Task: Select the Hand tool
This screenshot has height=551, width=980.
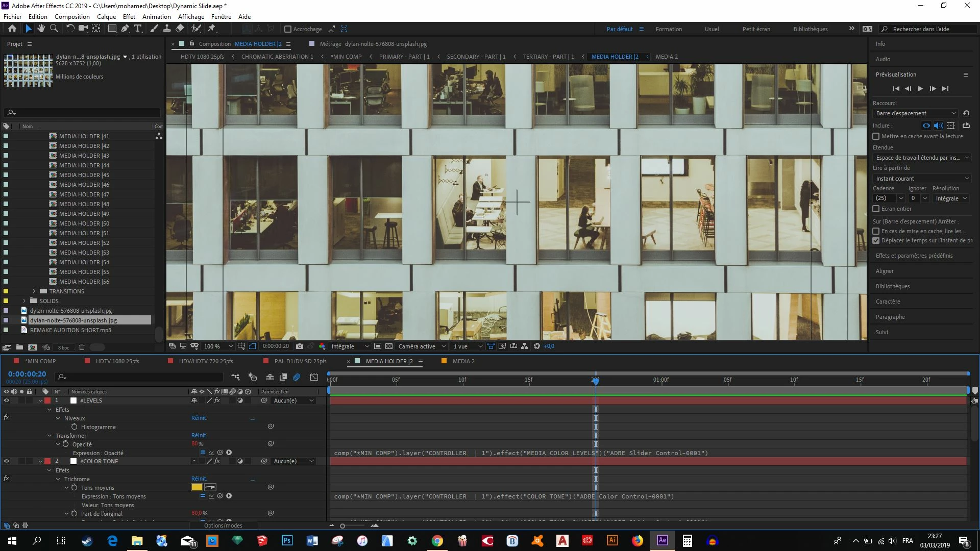Action: point(41,29)
